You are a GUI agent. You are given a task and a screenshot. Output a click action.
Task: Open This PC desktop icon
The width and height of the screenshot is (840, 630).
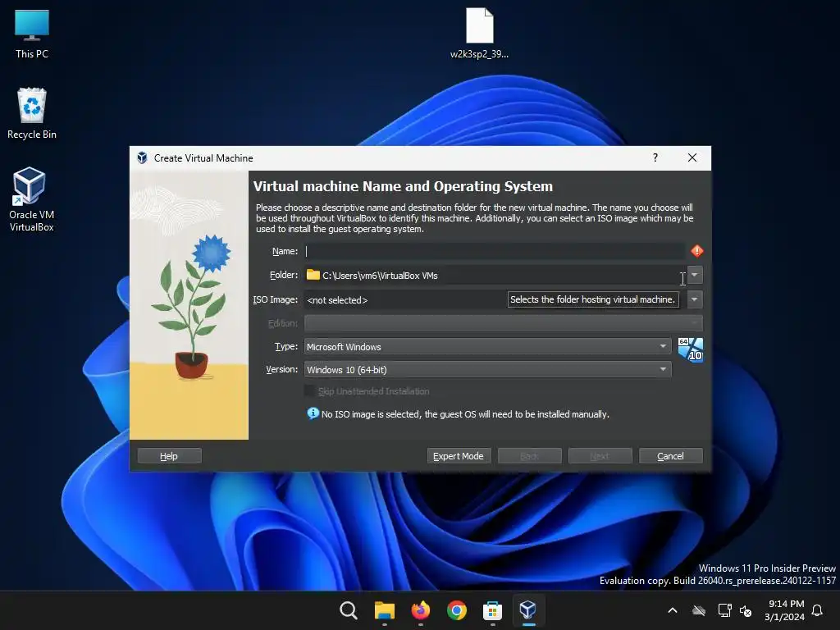pos(32,34)
